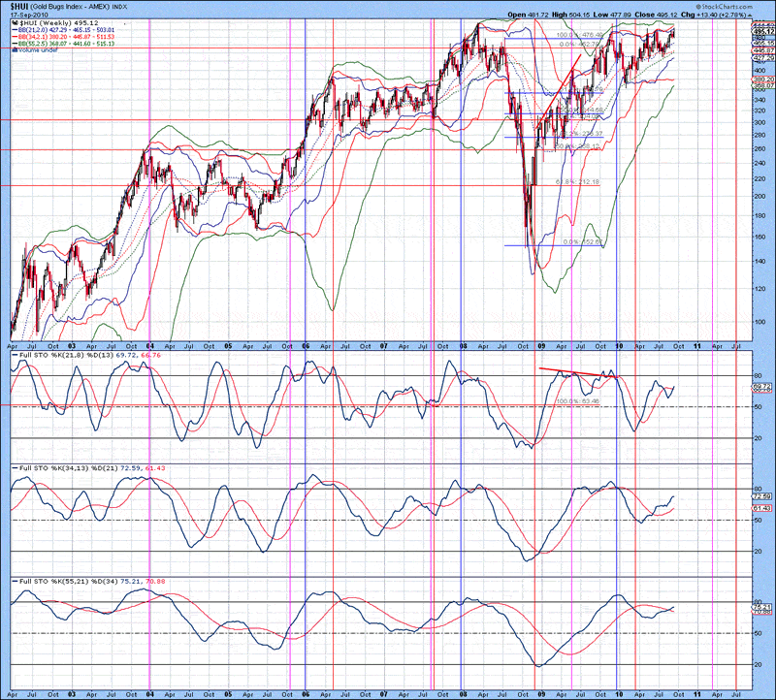Click the 69.72 value tag on first stochastic

click(762, 387)
